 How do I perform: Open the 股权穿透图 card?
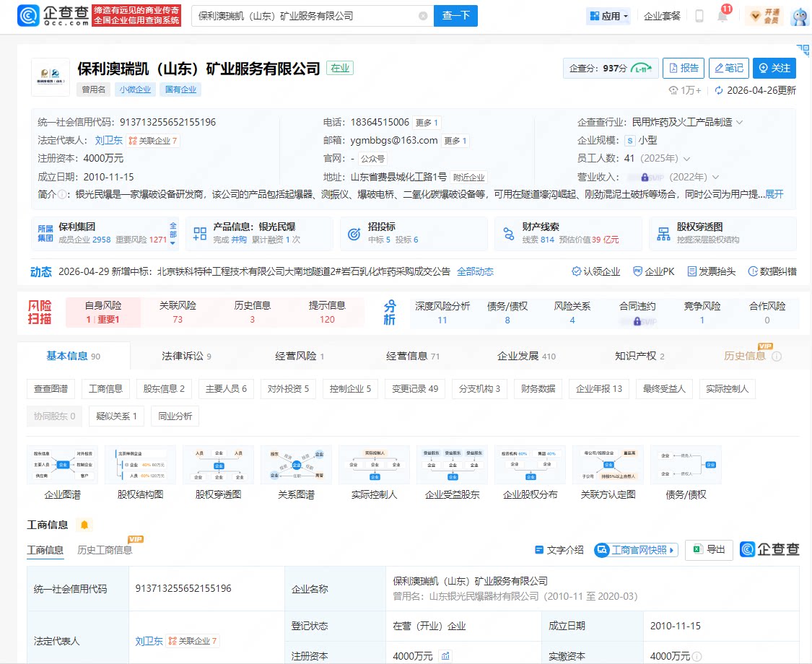pos(722,234)
